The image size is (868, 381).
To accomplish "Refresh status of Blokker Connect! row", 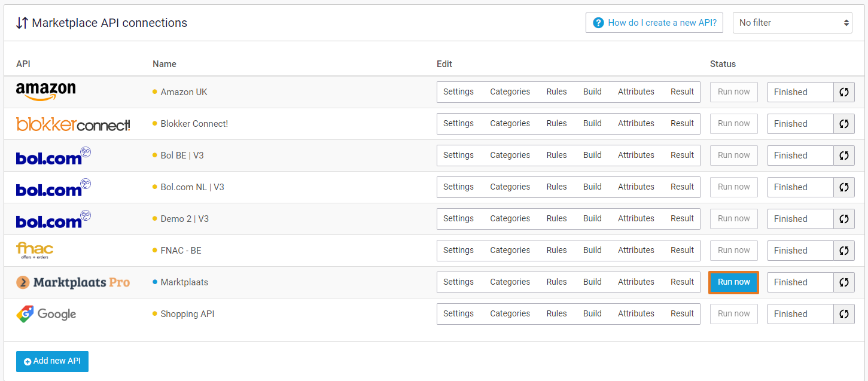I will pos(844,124).
